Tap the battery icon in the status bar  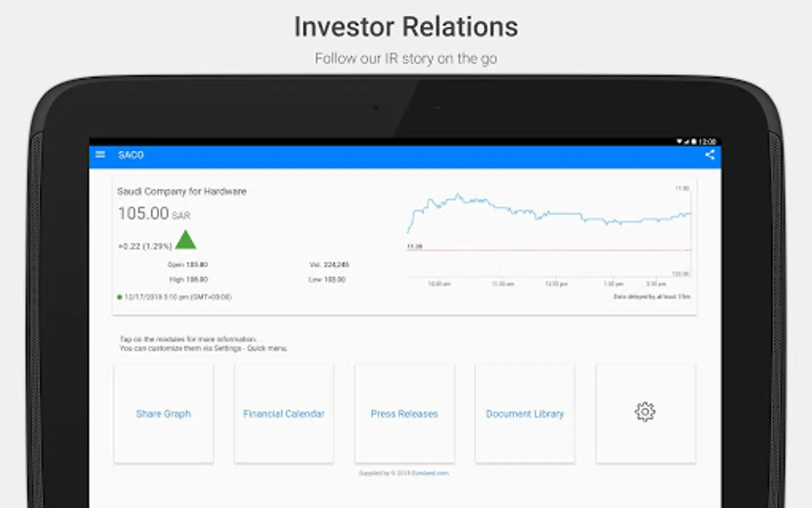click(x=694, y=142)
